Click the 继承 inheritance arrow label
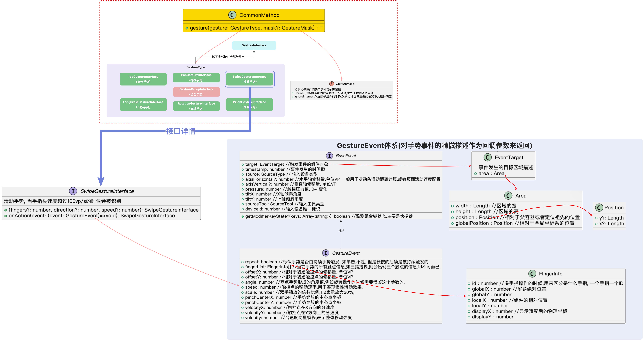The width and height of the screenshot is (644, 340). 341,230
